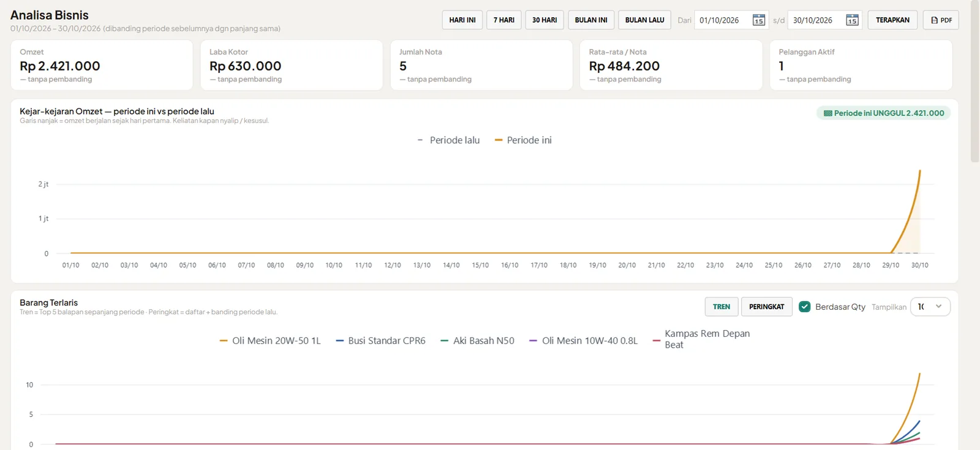Toggle Oli Mesin 10W-40 0.8L legend marker
This screenshot has height=450, width=980.
coord(533,341)
